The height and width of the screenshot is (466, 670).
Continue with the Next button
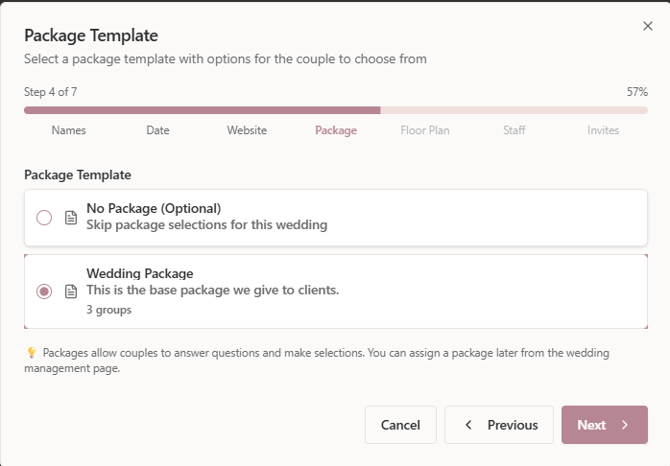tap(604, 425)
